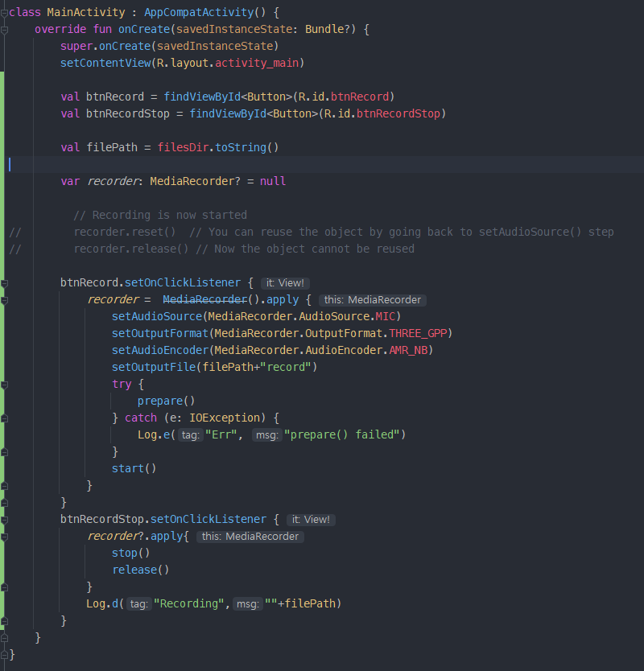
Task: Click commented-out recorder.release() text
Action: (x=131, y=249)
